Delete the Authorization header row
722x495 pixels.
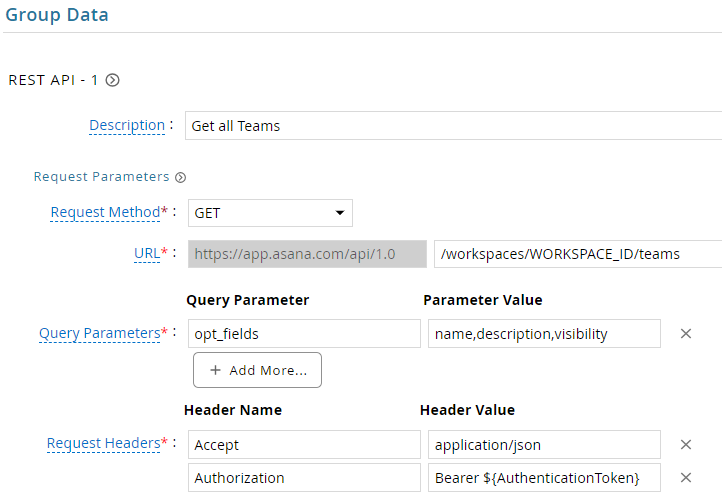tap(686, 478)
